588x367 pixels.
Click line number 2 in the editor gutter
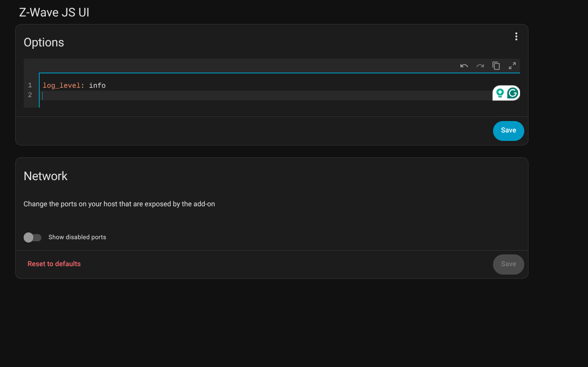30,95
